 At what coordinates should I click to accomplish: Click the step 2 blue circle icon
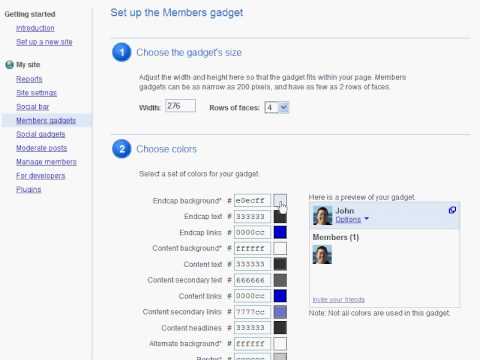[x=122, y=149]
